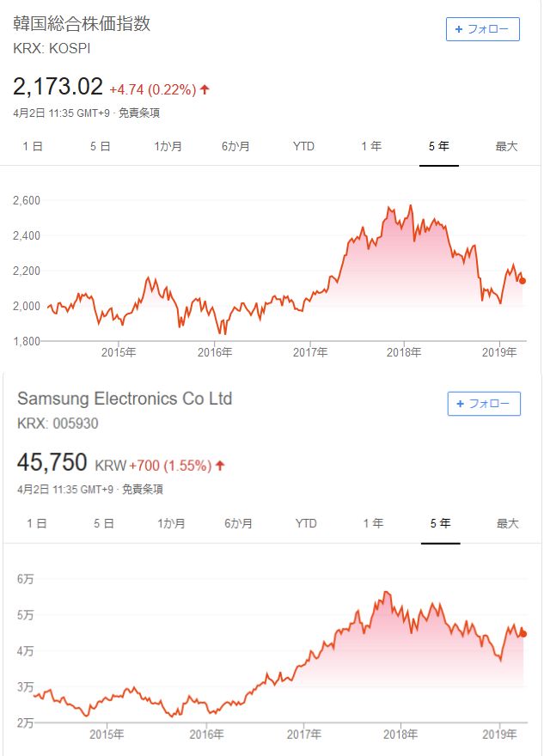
Task: Open the 免責条項 link under KOSPI price
Action: [139, 113]
